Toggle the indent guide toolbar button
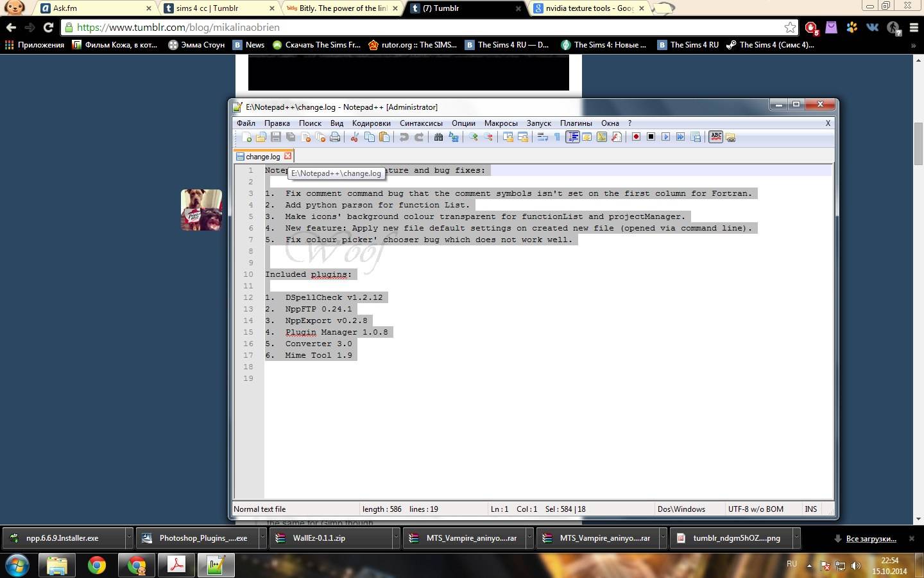 [x=572, y=137]
